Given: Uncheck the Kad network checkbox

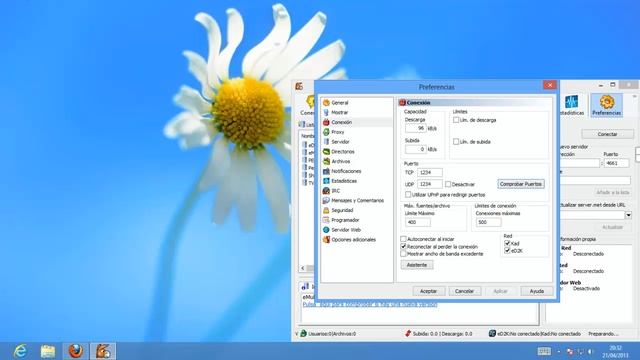Looking at the screenshot, I should [507, 243].
